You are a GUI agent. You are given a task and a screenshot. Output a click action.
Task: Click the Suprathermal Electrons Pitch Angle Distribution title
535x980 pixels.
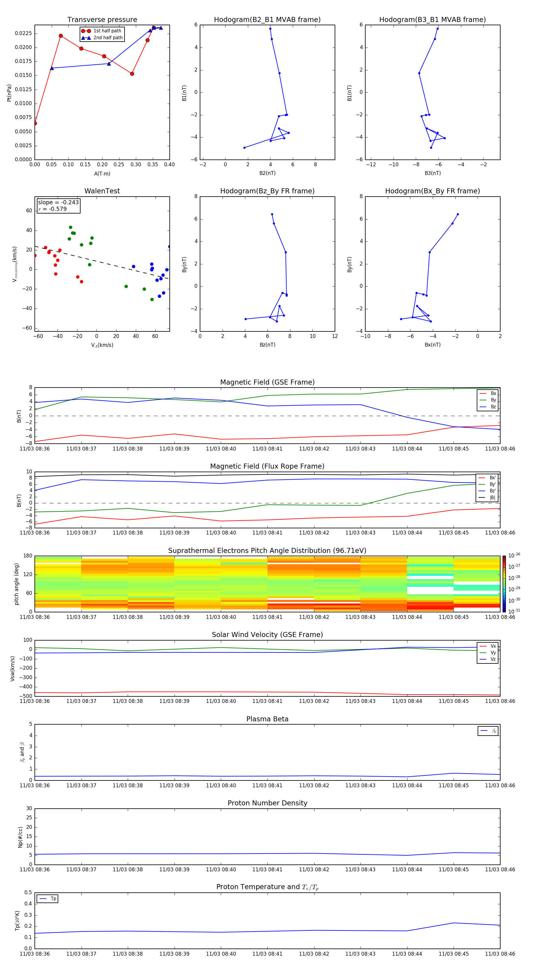click(267, 551)
